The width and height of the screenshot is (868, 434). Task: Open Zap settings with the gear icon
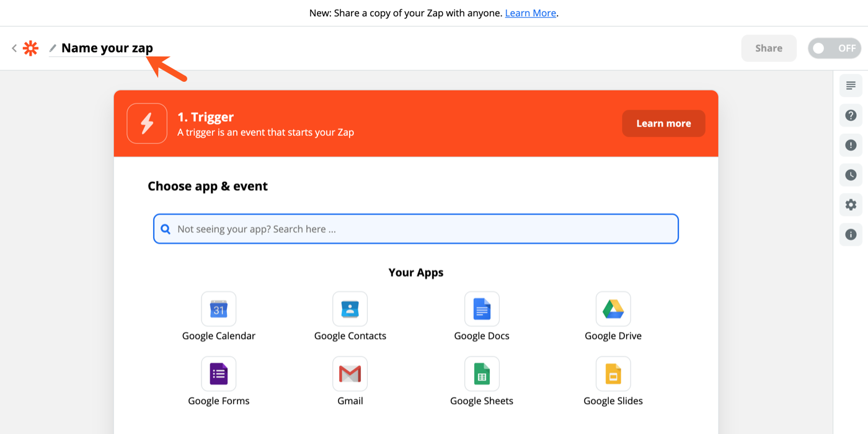(x=851, y=204)
